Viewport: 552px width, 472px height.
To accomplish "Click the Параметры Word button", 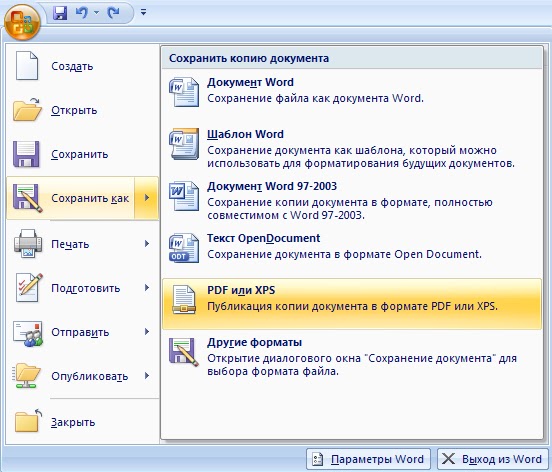I will [368, 459].
